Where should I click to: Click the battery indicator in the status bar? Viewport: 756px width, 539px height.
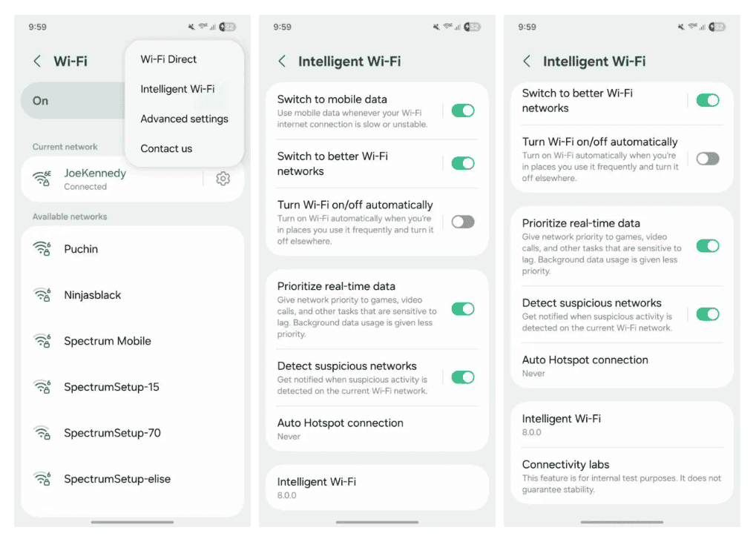pyautogui.click(x=226, y=26)
